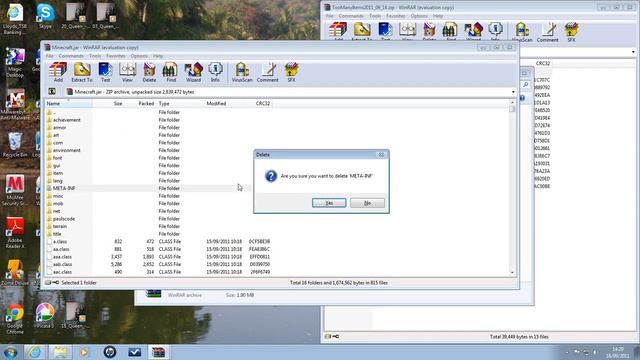Open Options menu in Minecraft.jar window
Screen dimensions: 640x360
click(139, 56)
